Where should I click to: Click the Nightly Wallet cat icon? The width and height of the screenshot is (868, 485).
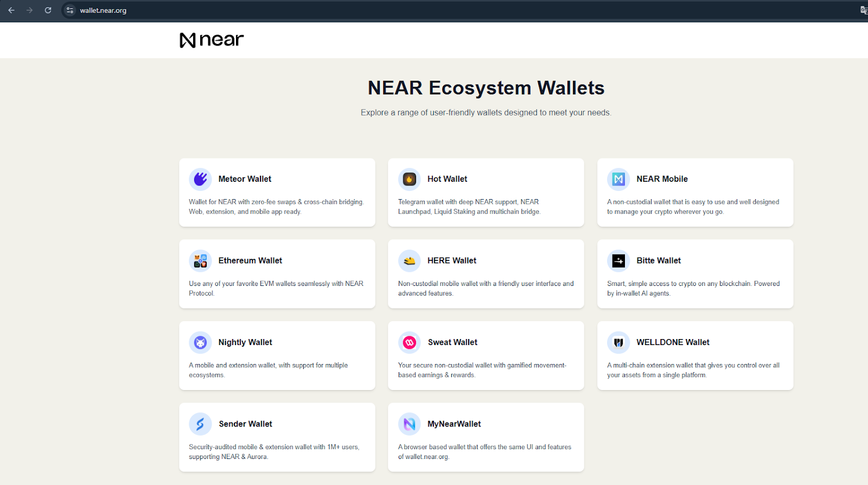(x=200, y=342)
